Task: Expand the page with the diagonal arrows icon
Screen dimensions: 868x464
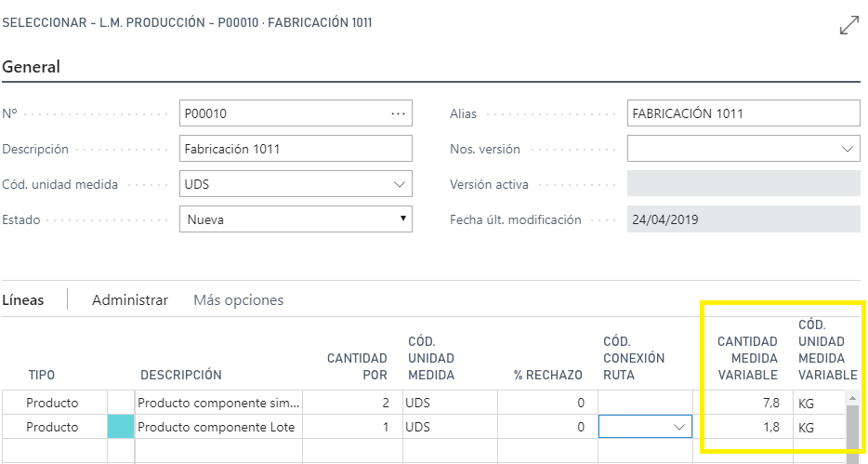Action: pos(849,25)
